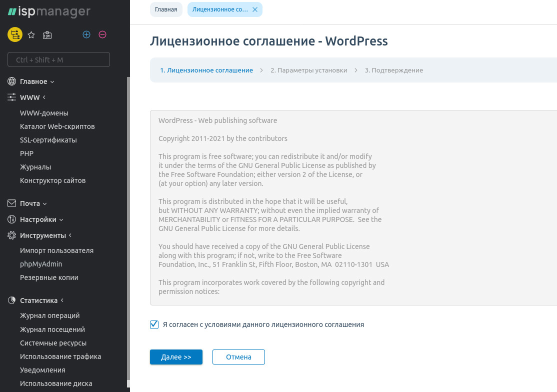This screenshot has width=557, height=392.
Task: Click the Почта envelope icon
Action: [12, 203]
